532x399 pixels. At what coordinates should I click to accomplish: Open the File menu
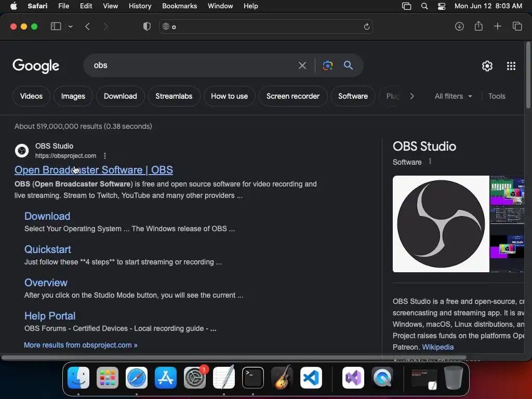coord(64,6)
